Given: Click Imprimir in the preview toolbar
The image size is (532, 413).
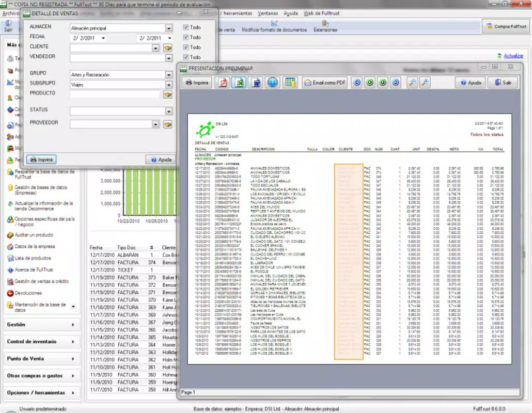Looking at the screenshot, I should 197,83.
